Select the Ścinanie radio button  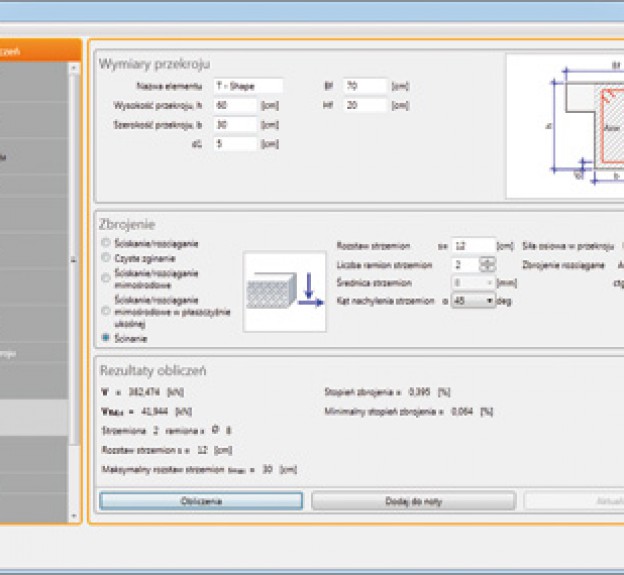[107, 339]
